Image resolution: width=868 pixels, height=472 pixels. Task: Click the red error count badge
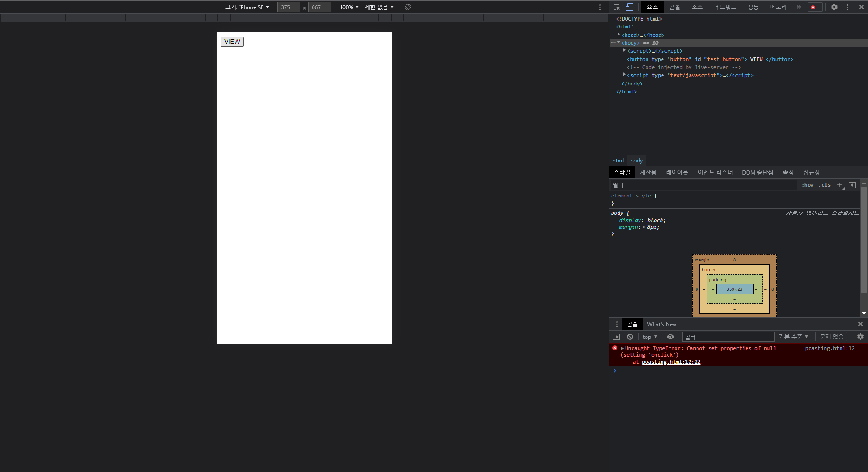(x=815, y=7)
